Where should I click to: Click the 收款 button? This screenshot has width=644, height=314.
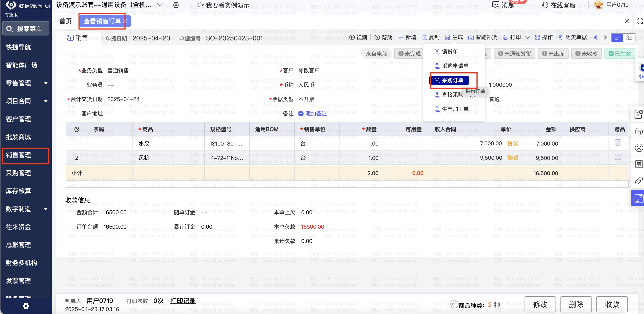pos(611,304)
